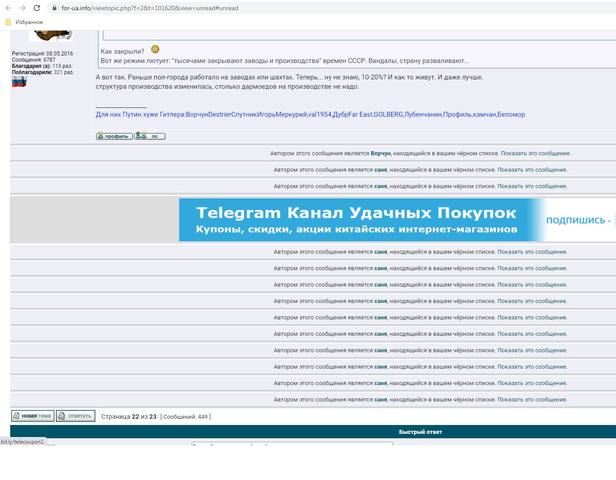Click the username Ворчун in blacklist notice

pos(380,153)
